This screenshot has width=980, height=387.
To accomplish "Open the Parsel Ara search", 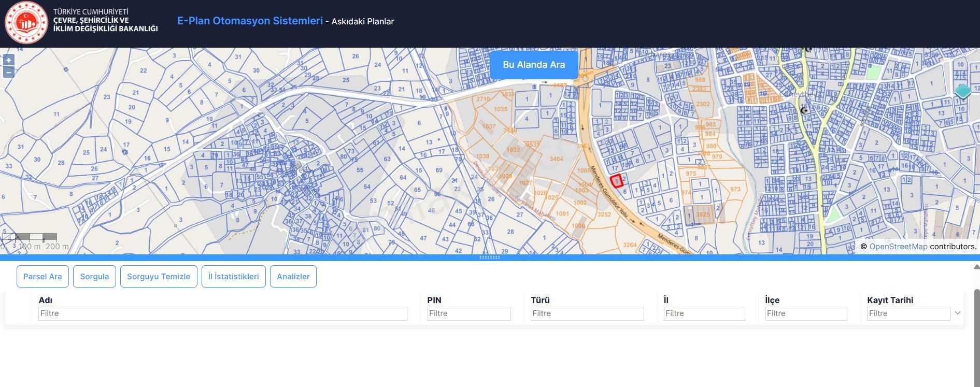I will point(42,277).
